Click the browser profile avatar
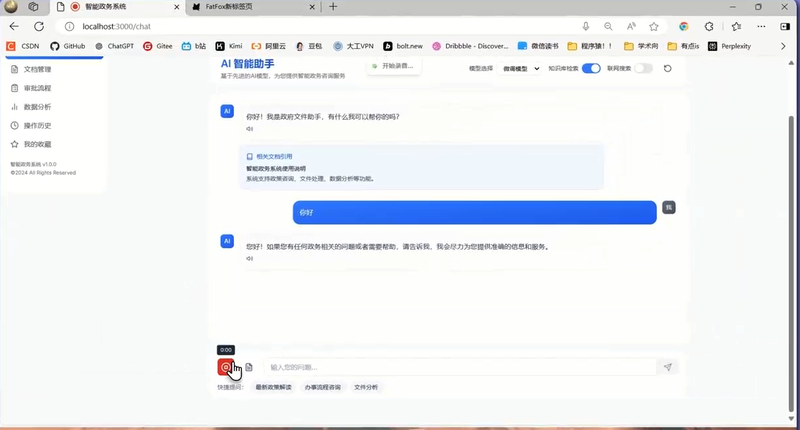Viewport: 800px width, 430px height. (x=11, y=7)
